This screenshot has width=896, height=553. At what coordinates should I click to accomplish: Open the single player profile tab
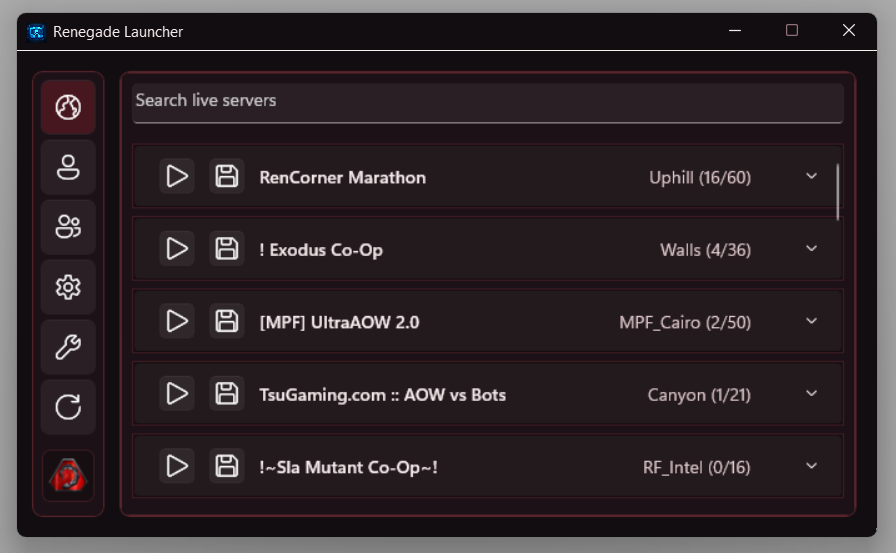point(68,167)
